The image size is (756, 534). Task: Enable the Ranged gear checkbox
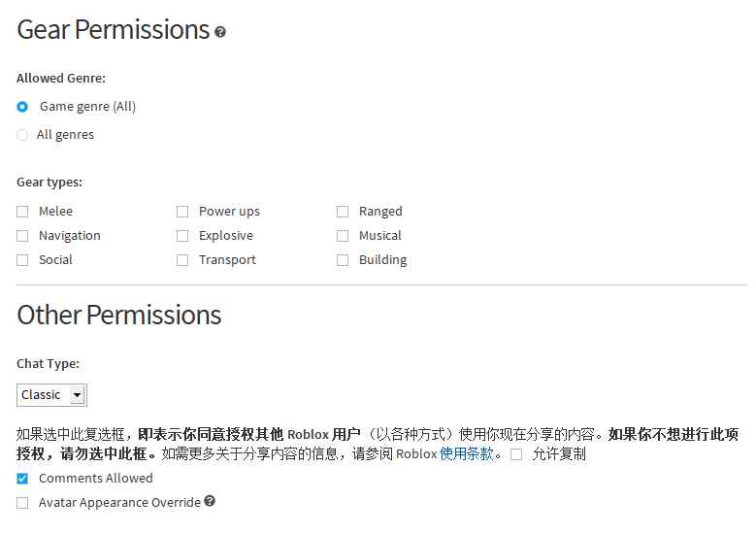point(343,212)
